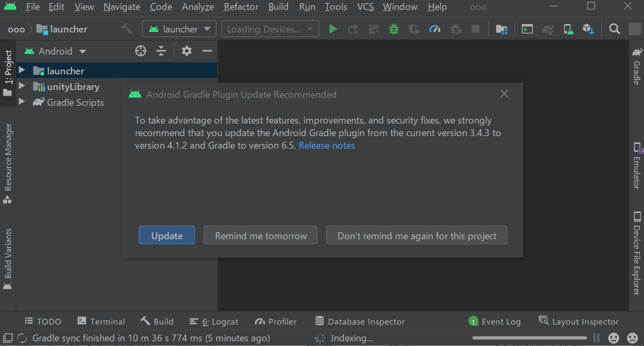The image size is (644, 346).
Task: Click the Gradle sync finished status message
Action: point(151,338)
